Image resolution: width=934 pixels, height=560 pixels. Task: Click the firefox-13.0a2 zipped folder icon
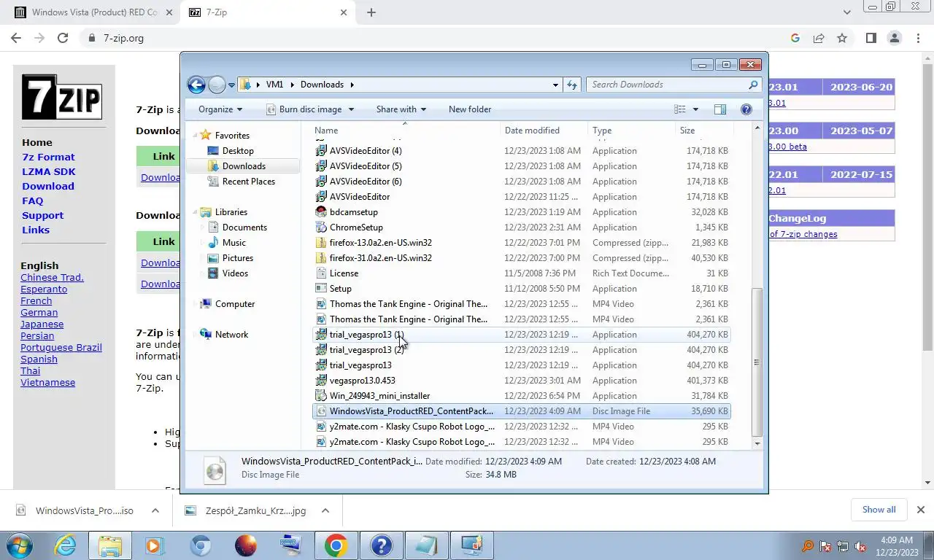coord(321,243)
